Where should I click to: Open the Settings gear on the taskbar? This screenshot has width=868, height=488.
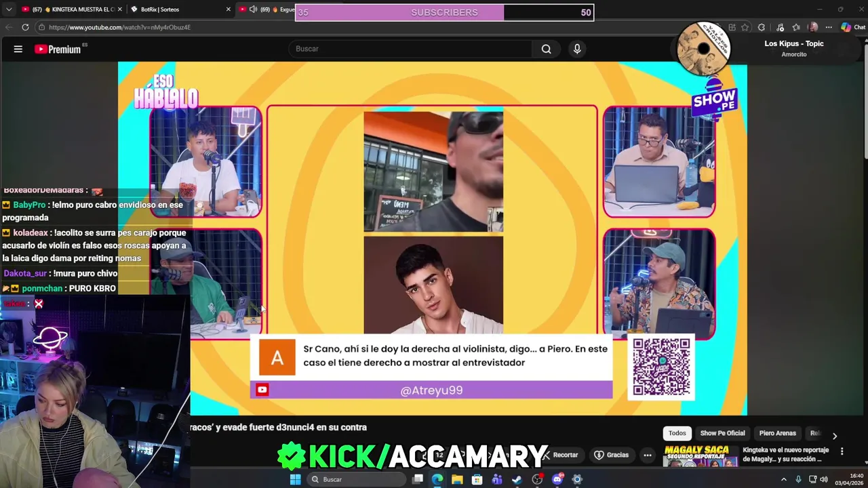[x=577, y=479]
